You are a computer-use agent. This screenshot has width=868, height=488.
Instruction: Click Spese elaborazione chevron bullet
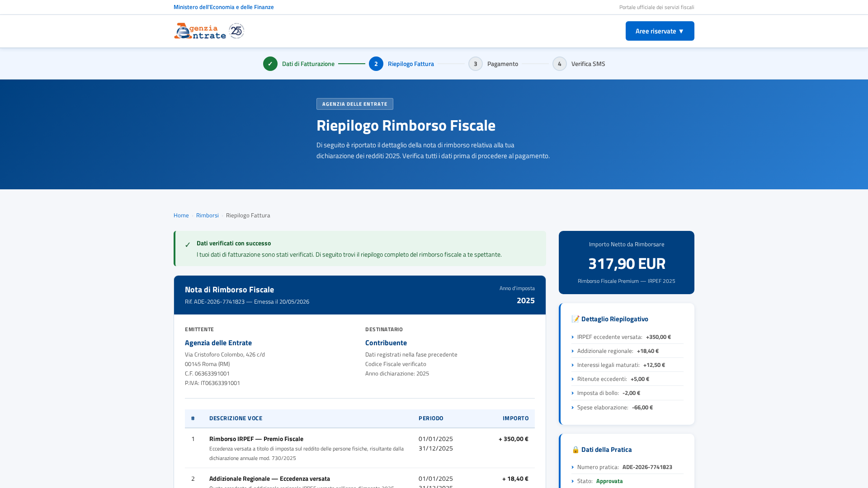coord(573,408)
